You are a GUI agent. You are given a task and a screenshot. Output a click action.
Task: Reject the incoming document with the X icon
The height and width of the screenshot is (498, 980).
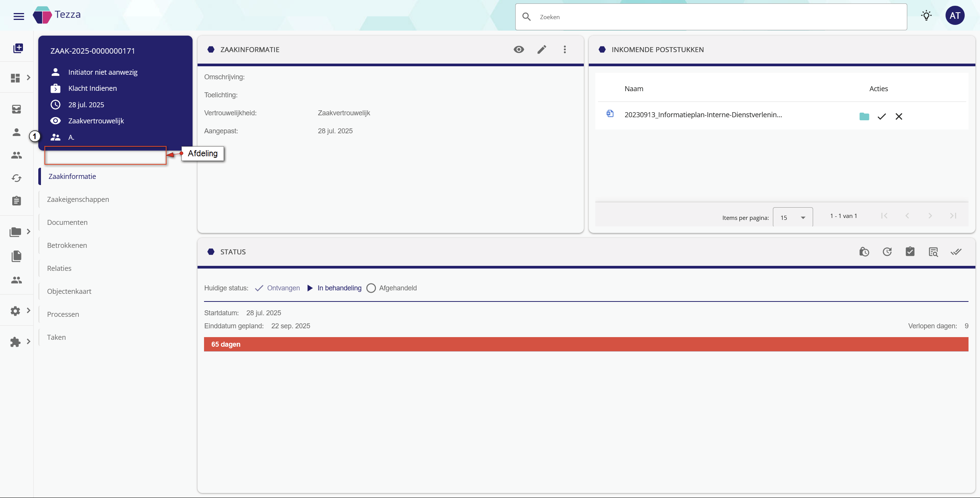coord(899,116)
